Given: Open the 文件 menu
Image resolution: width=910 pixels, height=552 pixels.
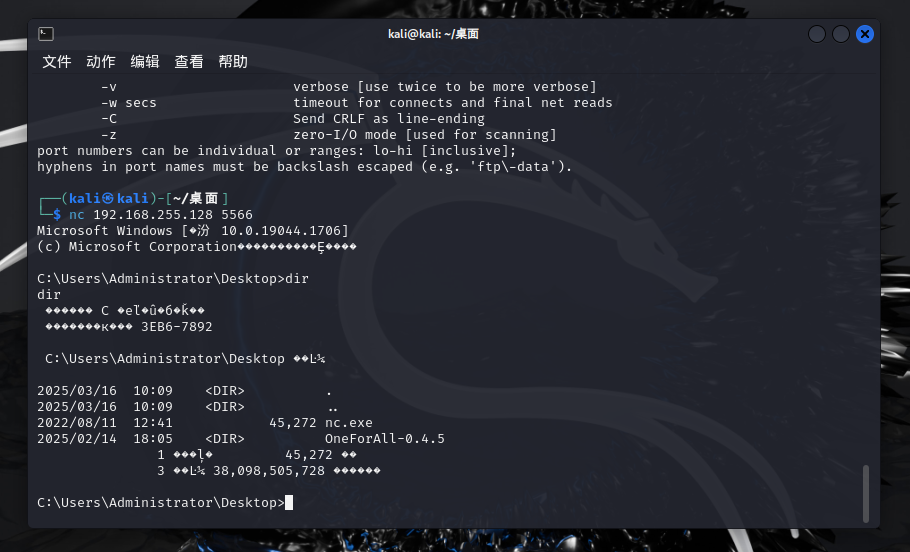Looking at the screenshot, I should point(57,62).
